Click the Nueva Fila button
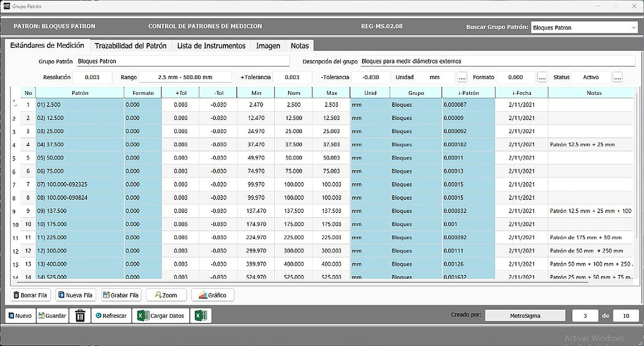Image resolution: width=644 pixels, height=346 pixels. click(76, 295)
